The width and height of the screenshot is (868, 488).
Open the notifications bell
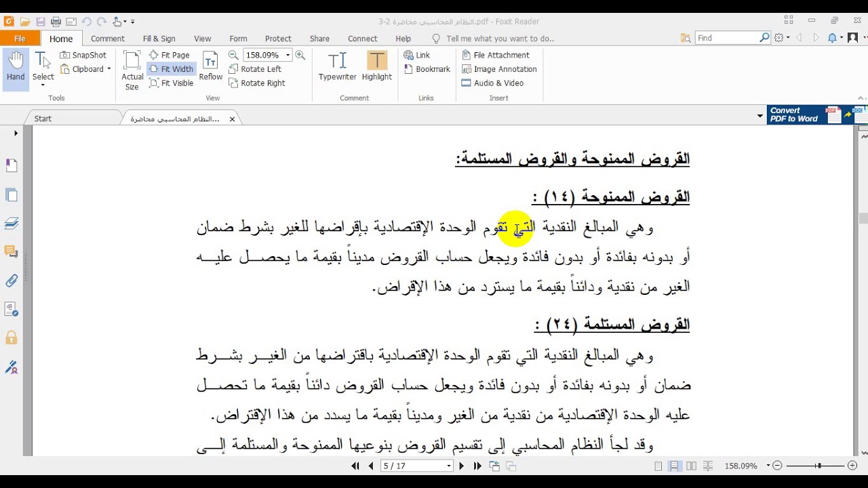click(x=832, y=38)
